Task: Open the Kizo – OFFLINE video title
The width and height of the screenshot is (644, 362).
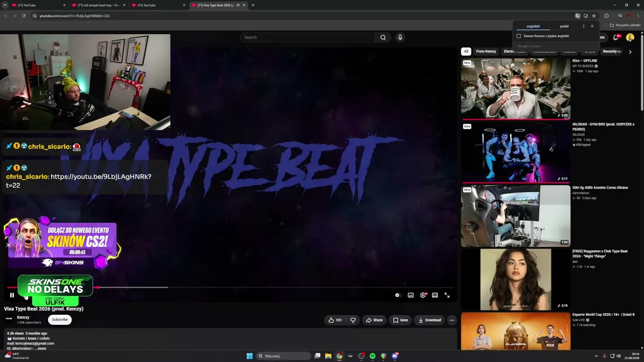Action: (585, 61)
